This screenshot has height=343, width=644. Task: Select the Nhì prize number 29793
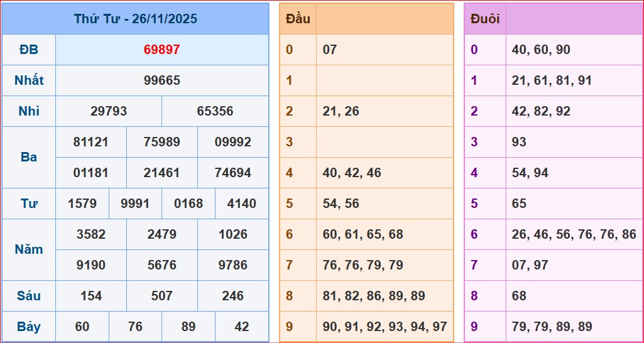109,111
